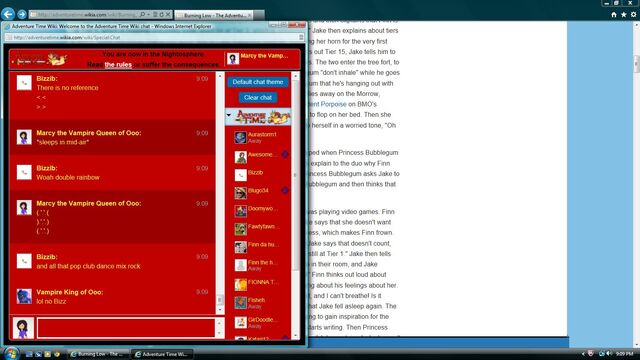Image resolution: width=640 pixels, height=360 pixels.
Task: Click Aurastorm1's avatar in the user list
Action: tap(240, 137)
